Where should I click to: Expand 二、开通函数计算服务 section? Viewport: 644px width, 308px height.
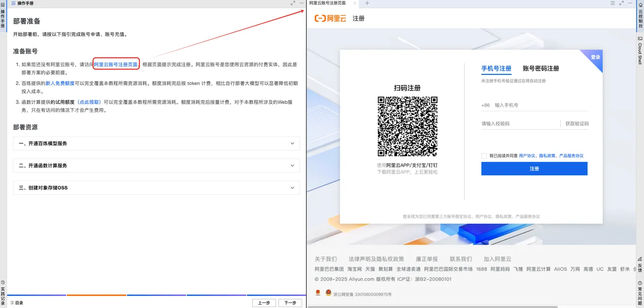click(x=156, y=165)
